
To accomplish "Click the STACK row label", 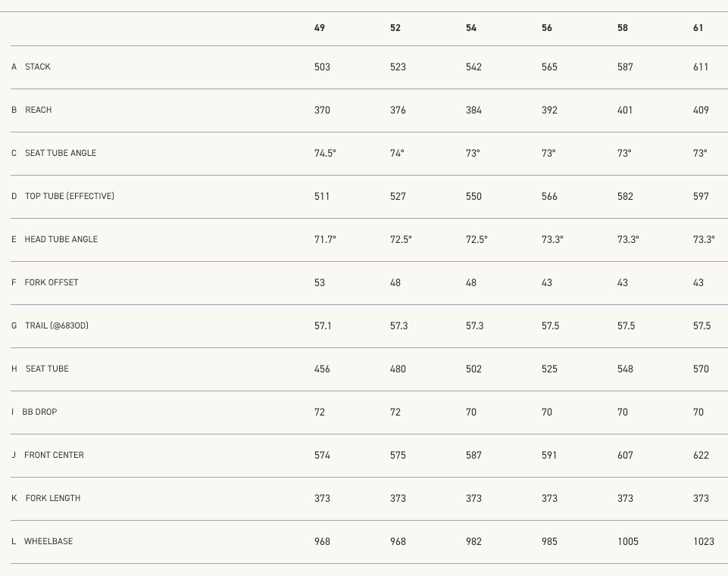I will tap(38, 67).
